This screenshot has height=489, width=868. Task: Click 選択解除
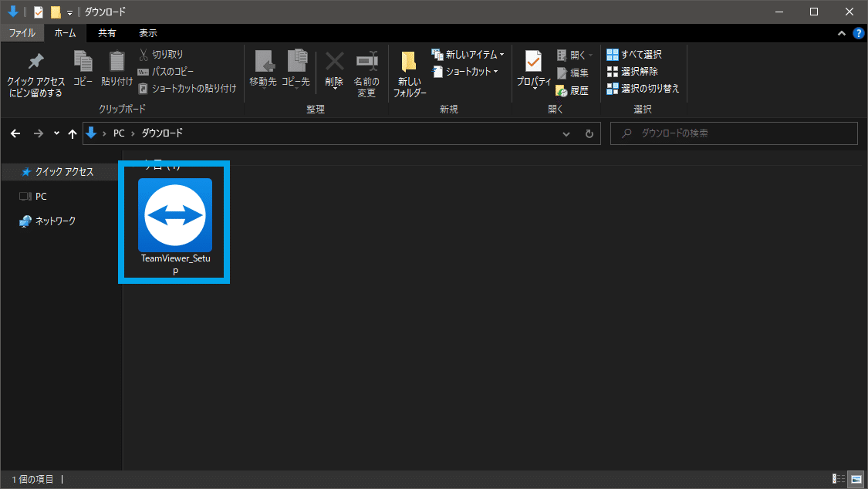point(632,72)
